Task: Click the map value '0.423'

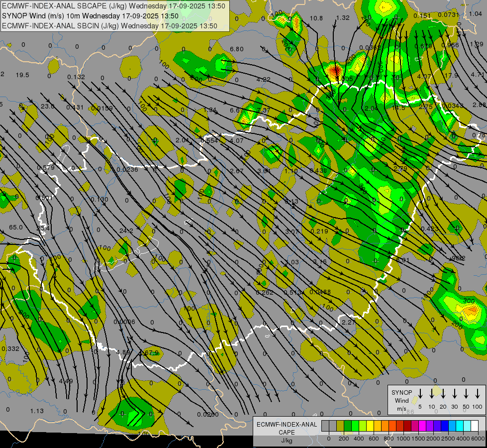Action: [430, 229]
